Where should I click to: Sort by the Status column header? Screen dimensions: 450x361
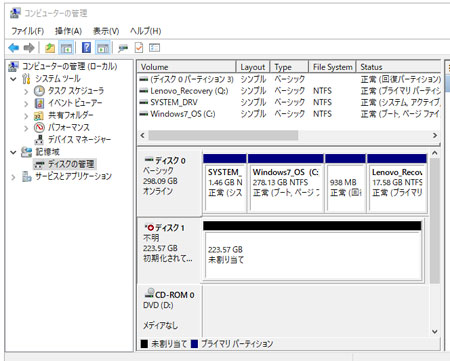click(399, 67)
